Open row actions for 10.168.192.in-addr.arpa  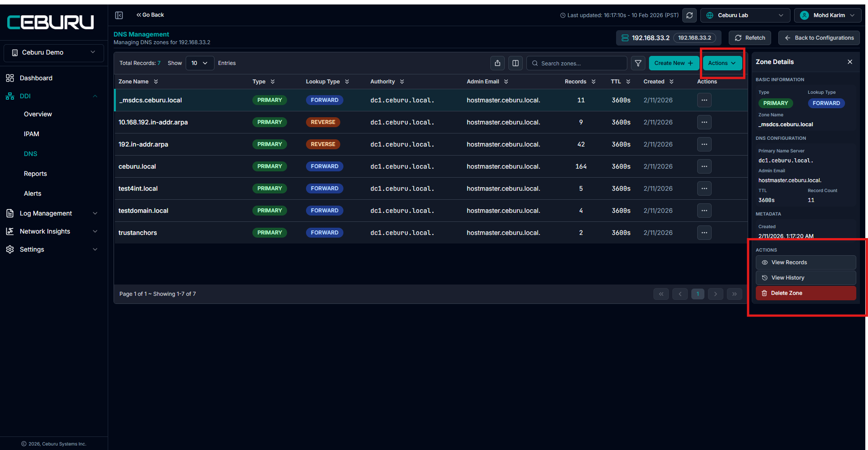[704, 122]
